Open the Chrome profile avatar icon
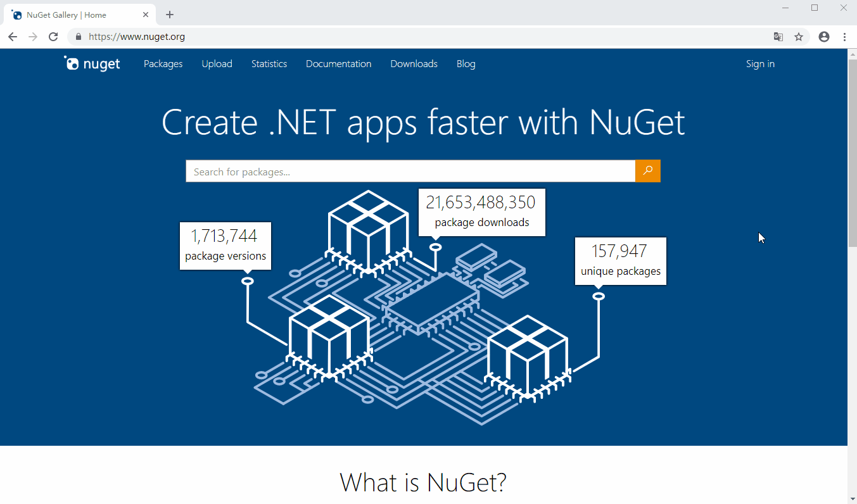Viewport: 857px width, 504px height. pyautogui.click(x=824, y=37)
